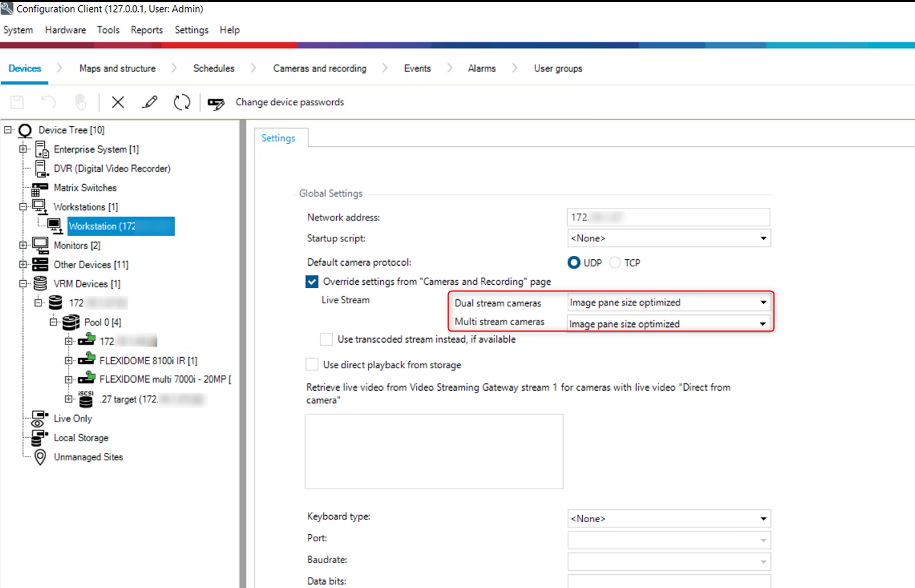Click the refresh scan icon in toolbar
This screenshot has height=588, width=915.
tap(182, 102)
